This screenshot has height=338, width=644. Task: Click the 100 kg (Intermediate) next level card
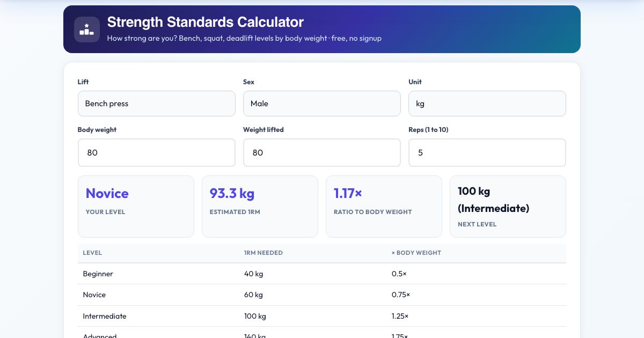tap(508, 207)
